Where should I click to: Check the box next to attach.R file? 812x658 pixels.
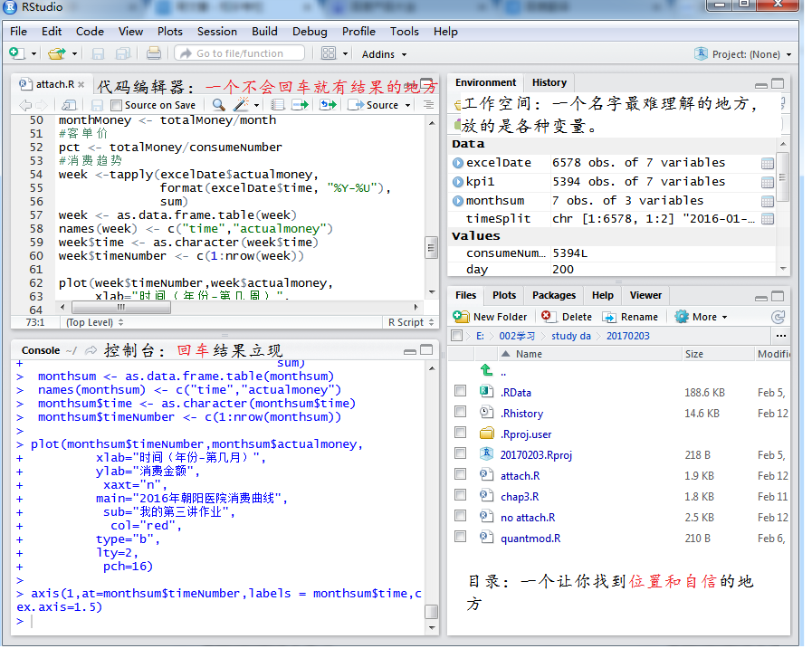click(461, 475)
